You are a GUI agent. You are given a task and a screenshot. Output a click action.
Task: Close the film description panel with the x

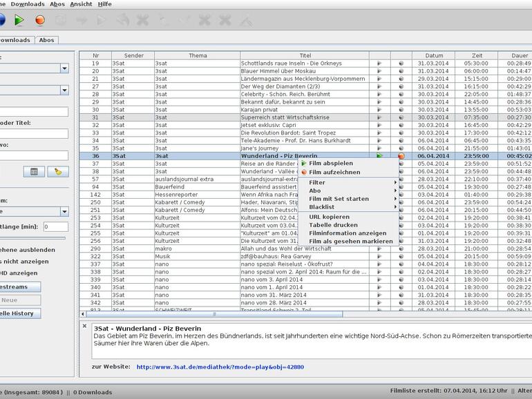[84, 326]
